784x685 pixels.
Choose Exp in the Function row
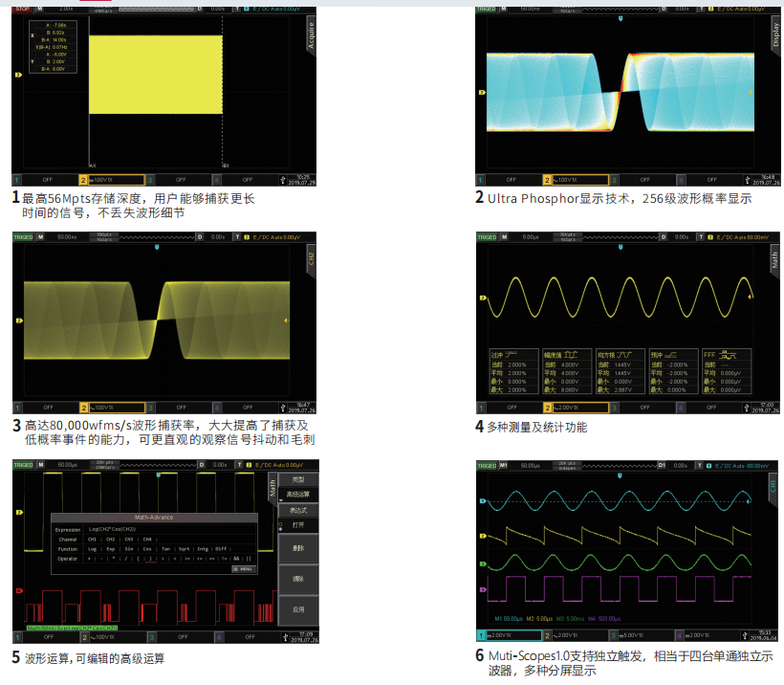111,549
